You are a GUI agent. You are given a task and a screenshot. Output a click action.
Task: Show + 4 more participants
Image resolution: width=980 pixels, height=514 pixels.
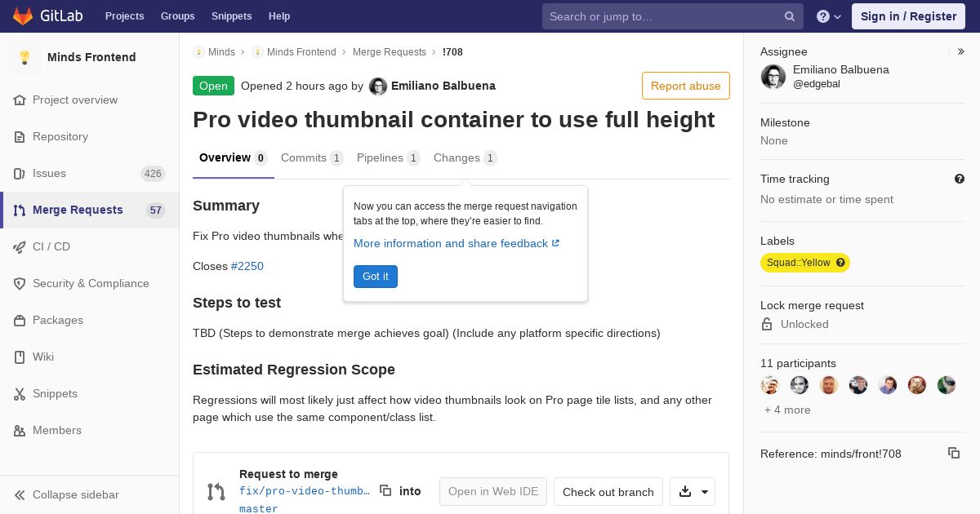(x=787, y=410)
